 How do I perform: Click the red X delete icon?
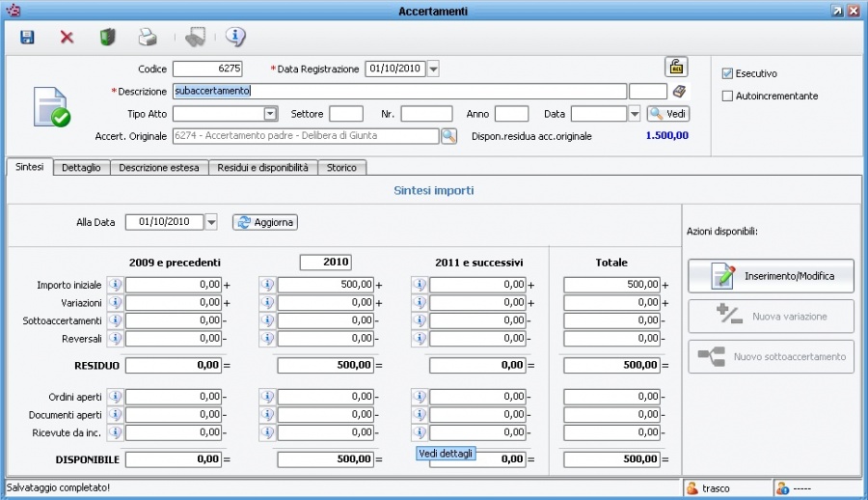(x=67, y=38)
